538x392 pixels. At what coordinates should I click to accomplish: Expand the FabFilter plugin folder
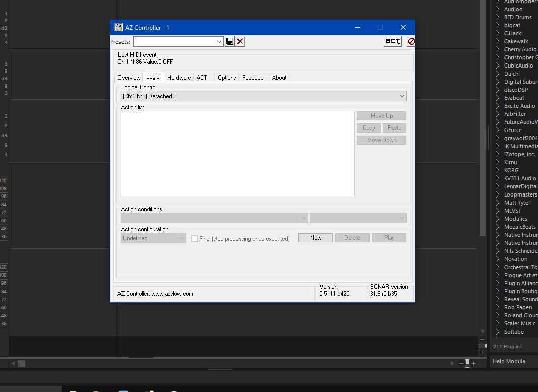click(x=498, y=114)
